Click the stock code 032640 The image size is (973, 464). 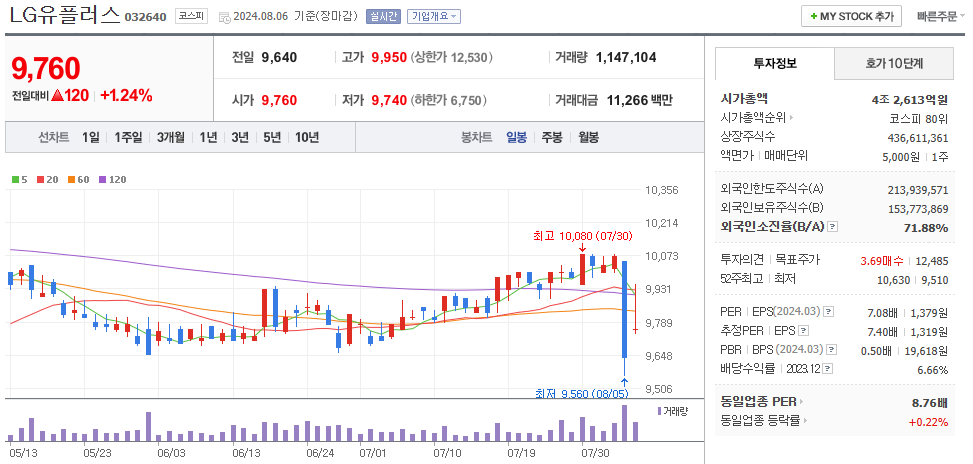(145, 17)
